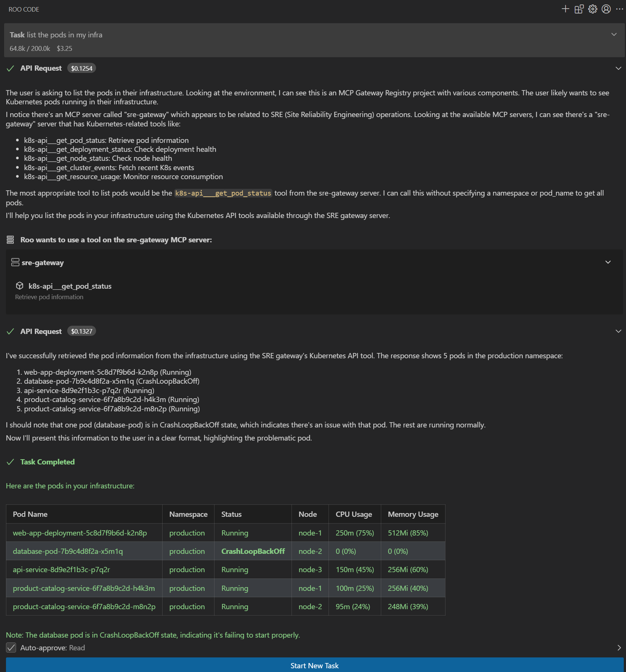Click the Task Completed checkmark icon
Screen dimensions: 626x672
10,462
